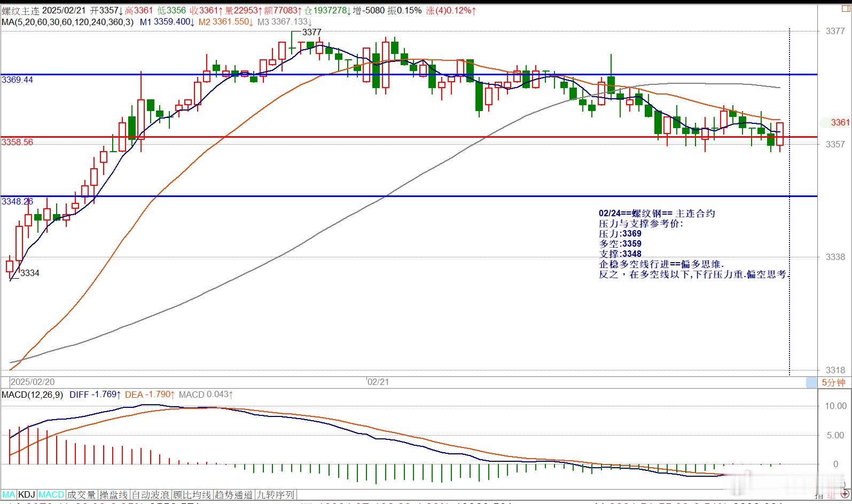
Task: Click the MACD(12,26,9) parameters label
Action: 32,395
